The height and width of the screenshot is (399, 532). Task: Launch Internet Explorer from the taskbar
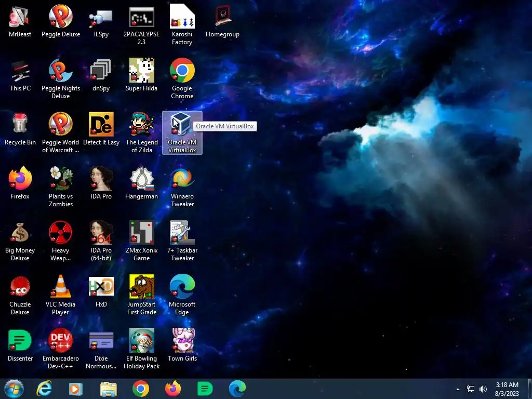[44, 389]
